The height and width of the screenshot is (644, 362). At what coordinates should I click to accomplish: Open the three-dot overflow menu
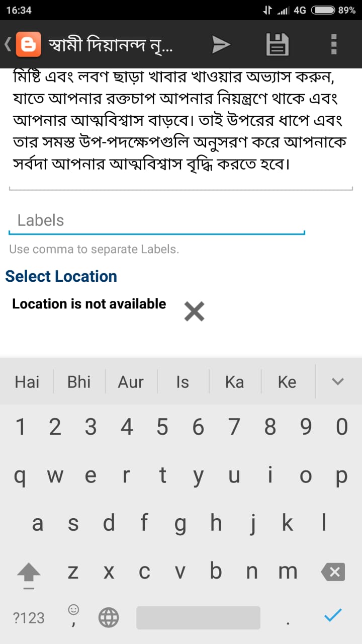(x=334, y=44)
